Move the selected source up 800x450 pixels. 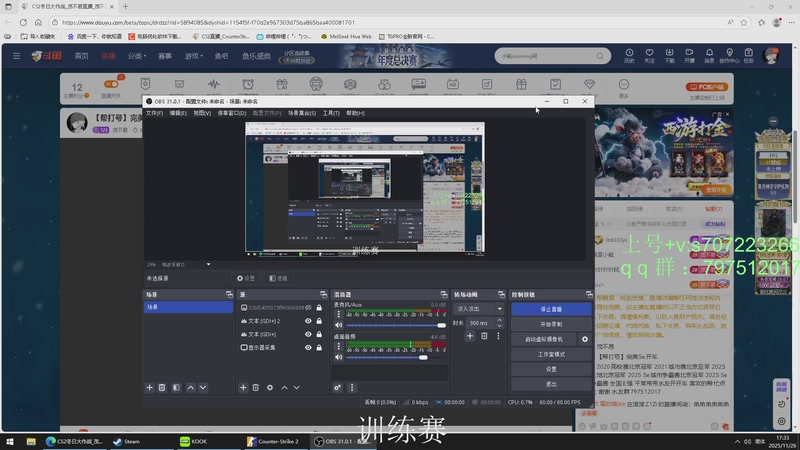coord(285,388)
